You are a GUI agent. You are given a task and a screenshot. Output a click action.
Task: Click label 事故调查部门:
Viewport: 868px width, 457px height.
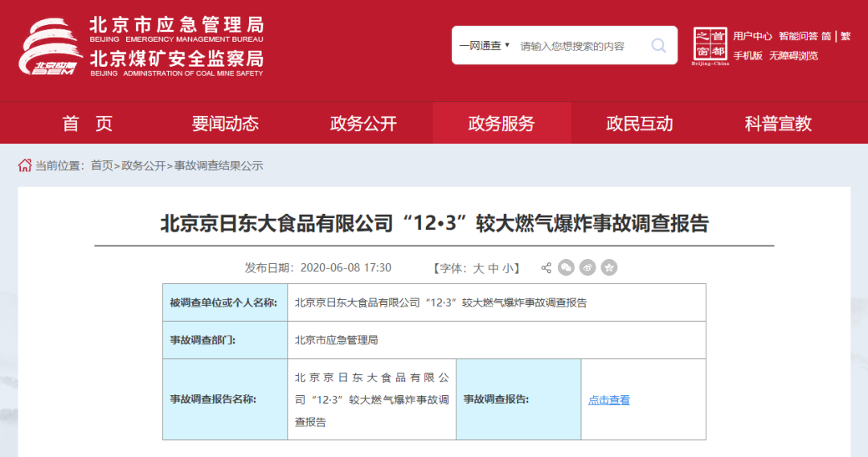point(203,340)
